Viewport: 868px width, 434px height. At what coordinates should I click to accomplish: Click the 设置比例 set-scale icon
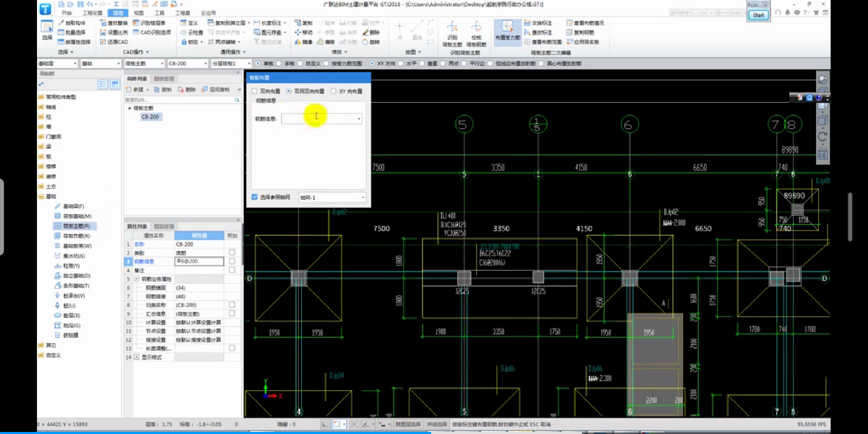(x=103, y=32)
